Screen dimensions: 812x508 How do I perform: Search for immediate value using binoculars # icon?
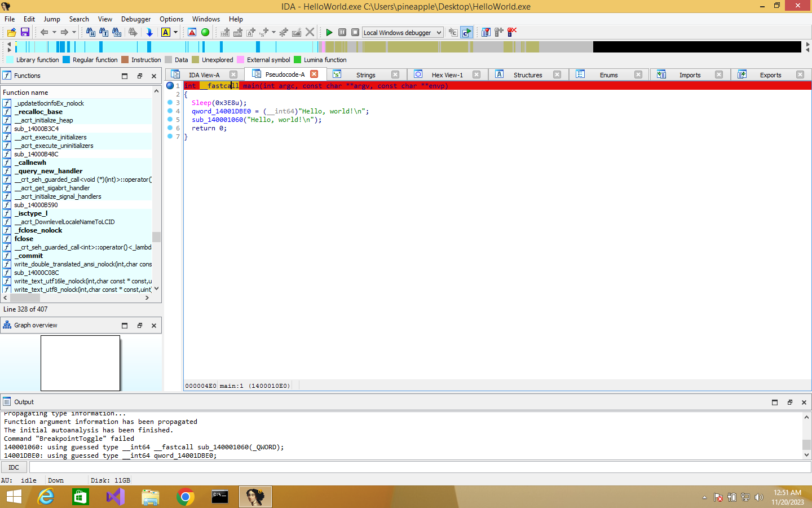click(91, 32)
